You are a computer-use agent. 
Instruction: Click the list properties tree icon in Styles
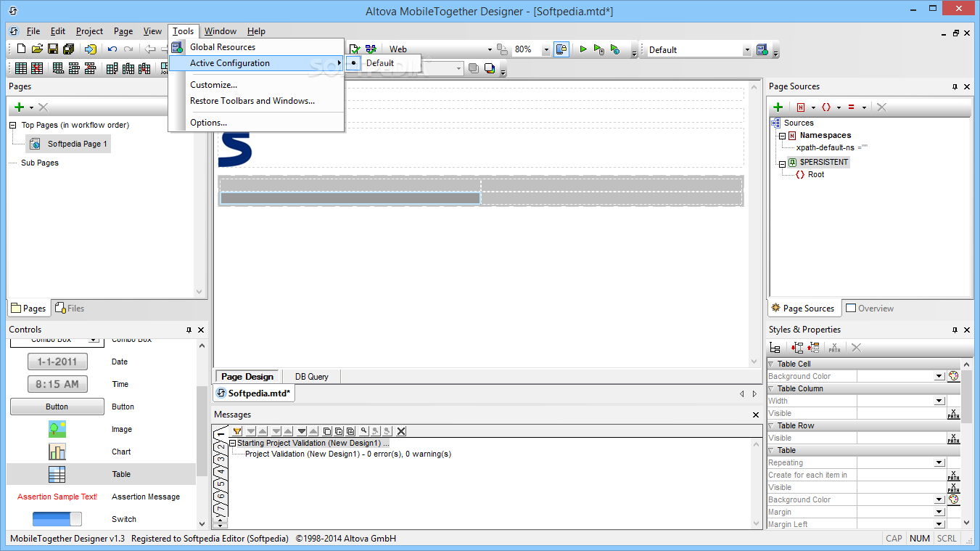tap(775, 348)
